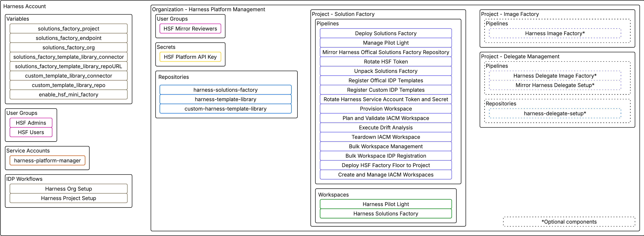
Task: Select the harness-delegate-setup repository box
Action: click(x=555, y=114)
